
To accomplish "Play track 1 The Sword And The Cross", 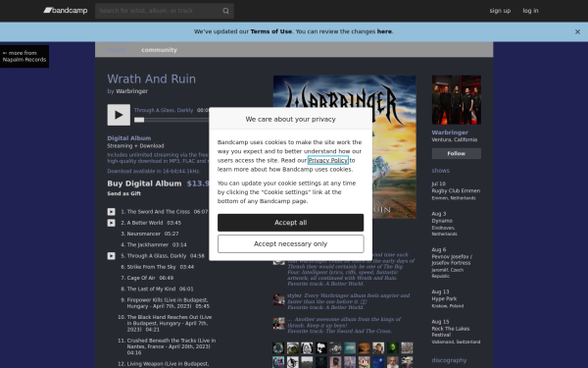I will [112, 212].
